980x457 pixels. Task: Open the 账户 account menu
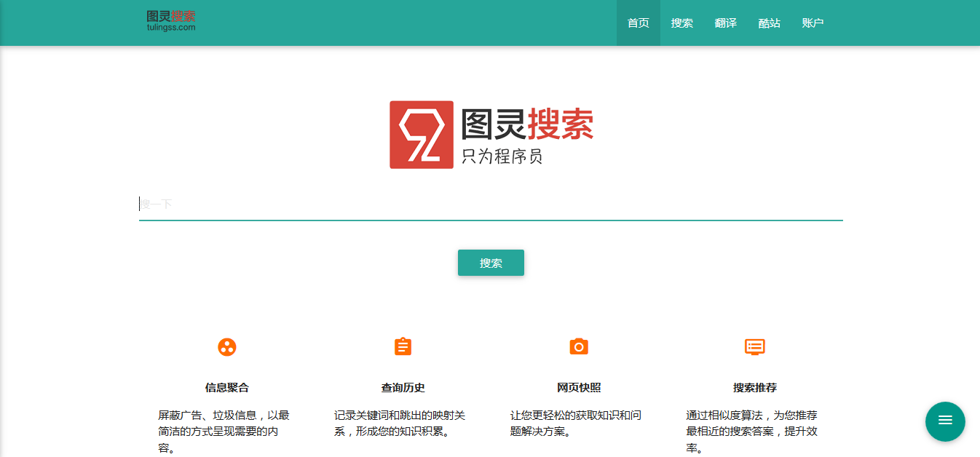point(813,23)
